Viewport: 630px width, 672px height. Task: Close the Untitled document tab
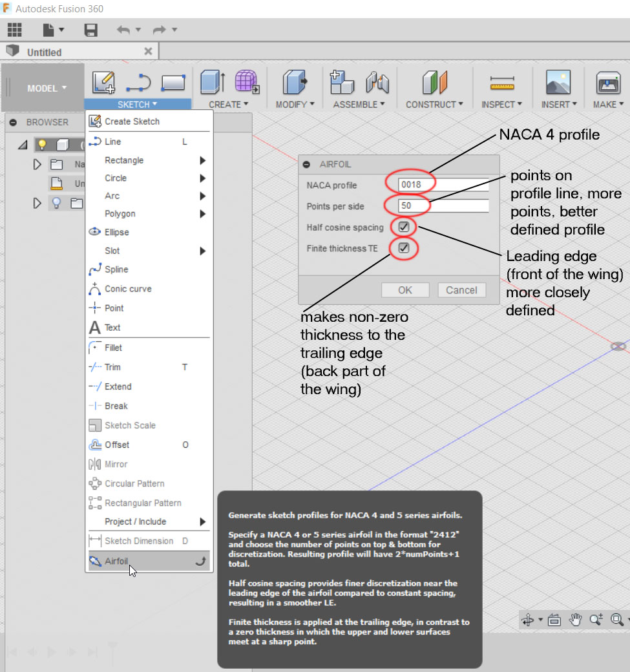tap(148, 52)
